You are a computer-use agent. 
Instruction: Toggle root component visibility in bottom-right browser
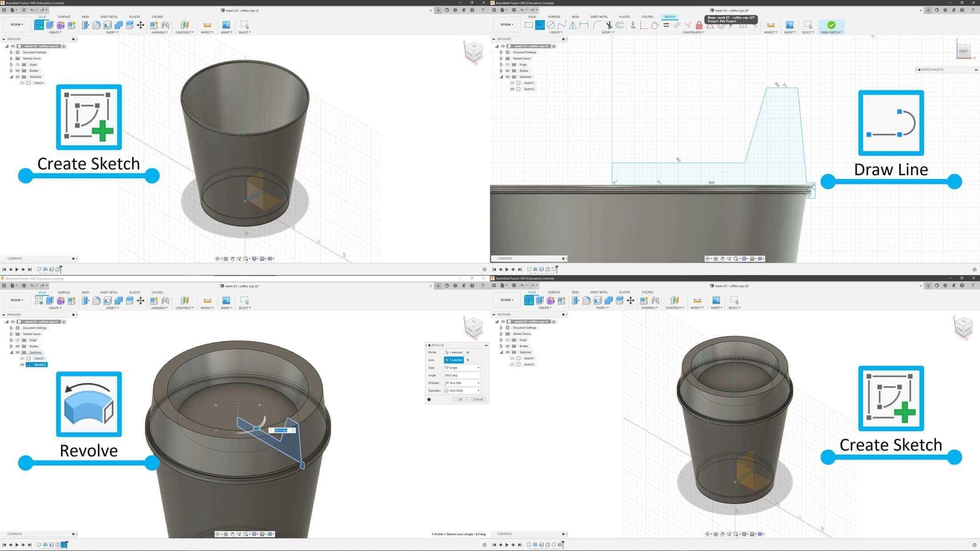[x=503, y=321]
